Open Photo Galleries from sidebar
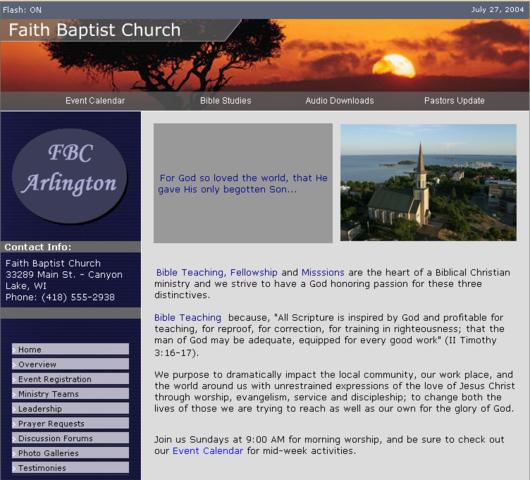The image size is (530, 480). pos(70,453)
